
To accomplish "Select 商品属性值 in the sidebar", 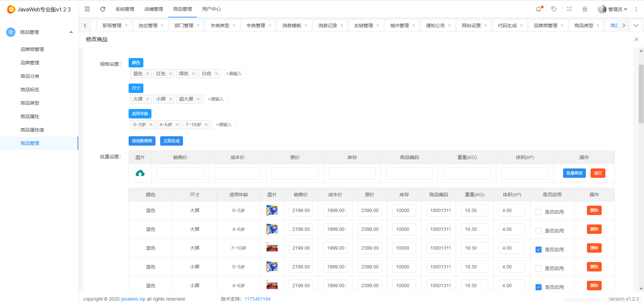I will coord(32,130).
